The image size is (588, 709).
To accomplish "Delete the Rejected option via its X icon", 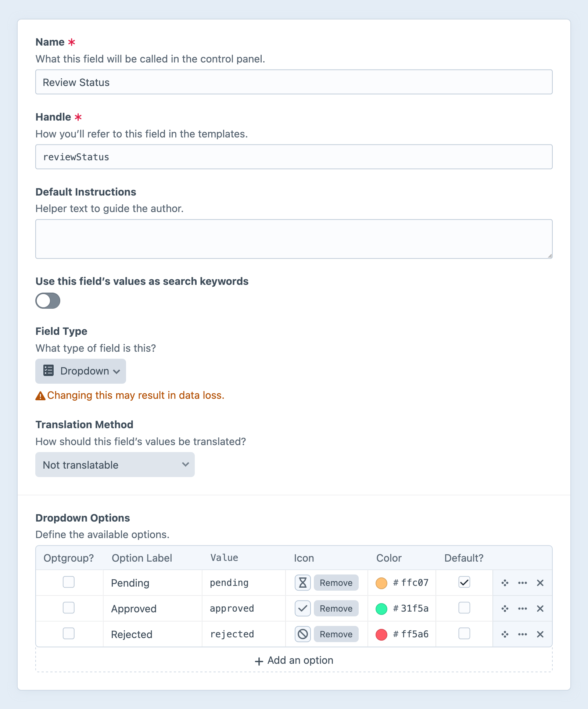I will [540, 634].
